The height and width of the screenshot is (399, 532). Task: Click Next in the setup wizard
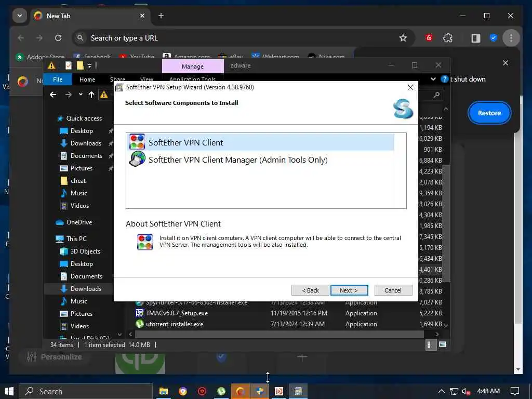tap(349, 290)
